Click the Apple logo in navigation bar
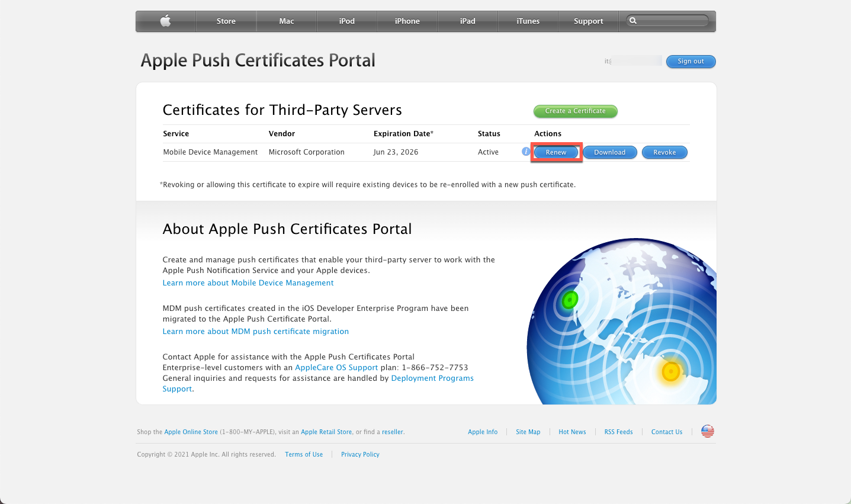The image size is (851, 504). click(166, 21)
